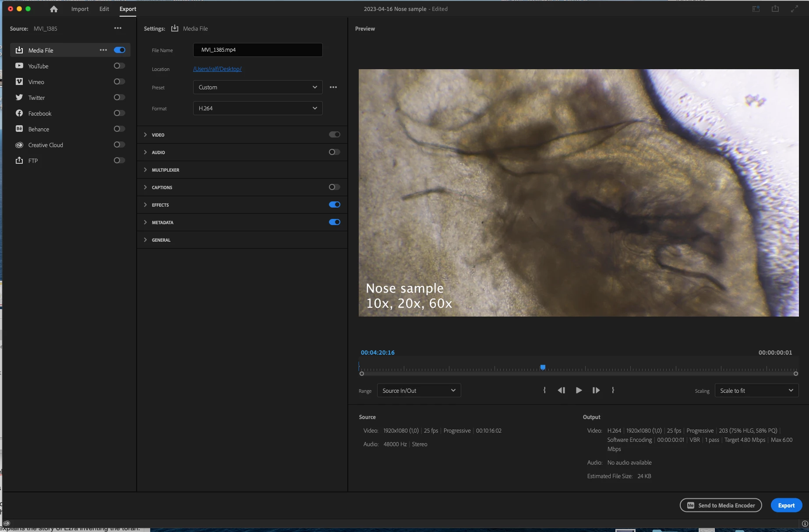Click the Media File destination icon

[19, 50]
